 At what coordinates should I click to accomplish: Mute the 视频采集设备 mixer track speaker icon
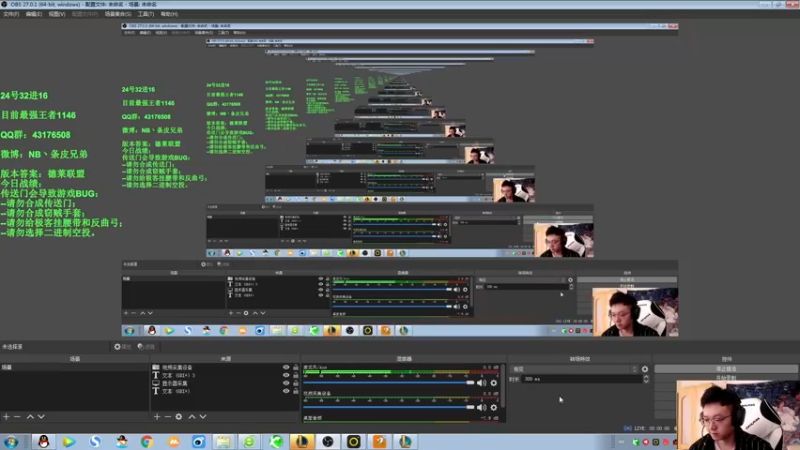tap(481, 407)
